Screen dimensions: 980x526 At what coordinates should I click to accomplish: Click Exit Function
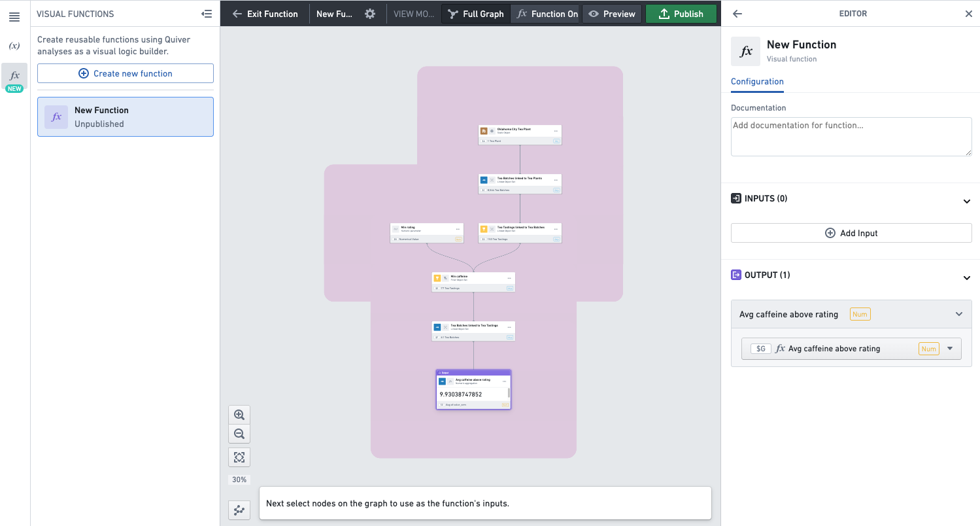click(265, 14)
